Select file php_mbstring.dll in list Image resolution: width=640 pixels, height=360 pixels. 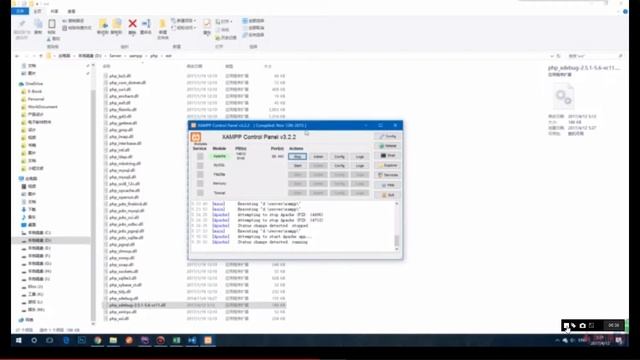(125, 163)
